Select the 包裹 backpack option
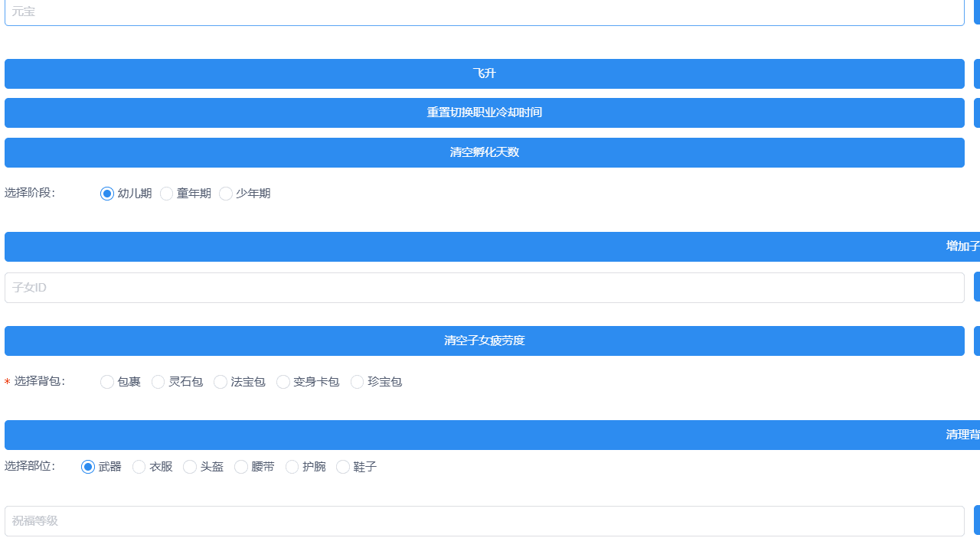 pyautogui.click(x=107, y=382)
